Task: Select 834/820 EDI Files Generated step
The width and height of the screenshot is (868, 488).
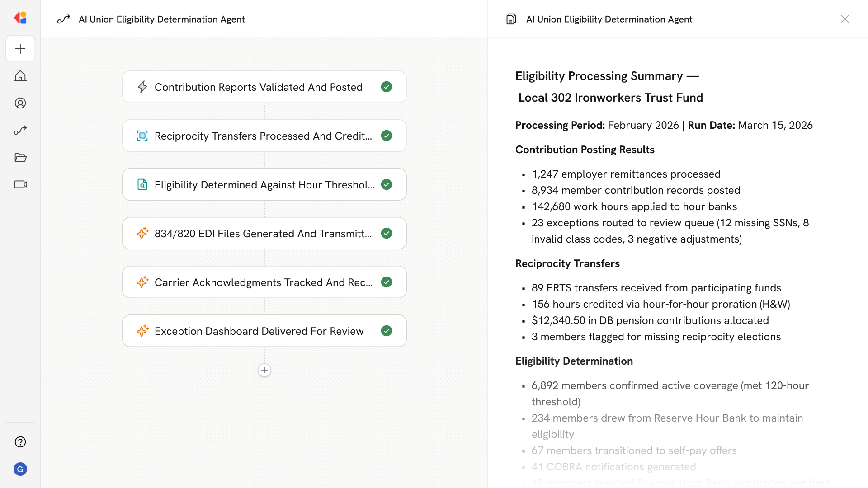Action: point(264,233)
